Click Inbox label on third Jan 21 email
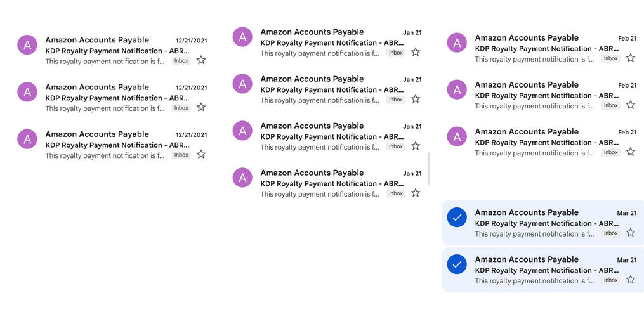 coord(396,146)
